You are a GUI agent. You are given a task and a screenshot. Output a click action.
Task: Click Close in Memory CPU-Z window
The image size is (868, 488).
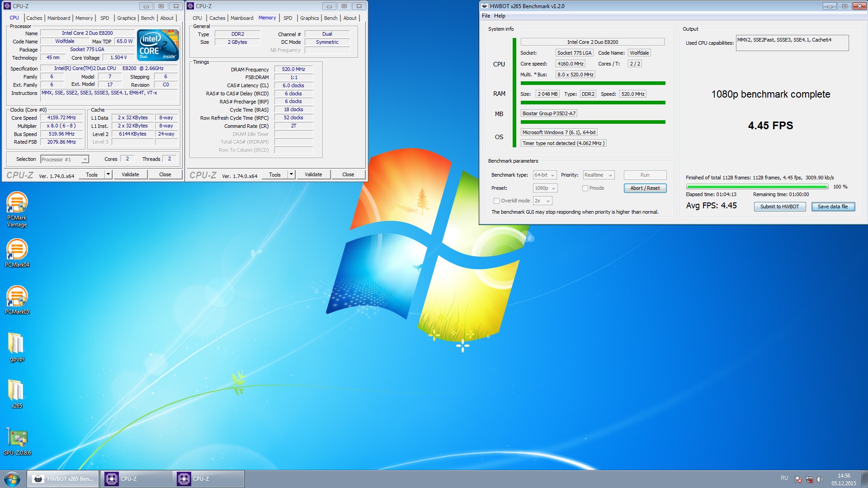[348, 174]
